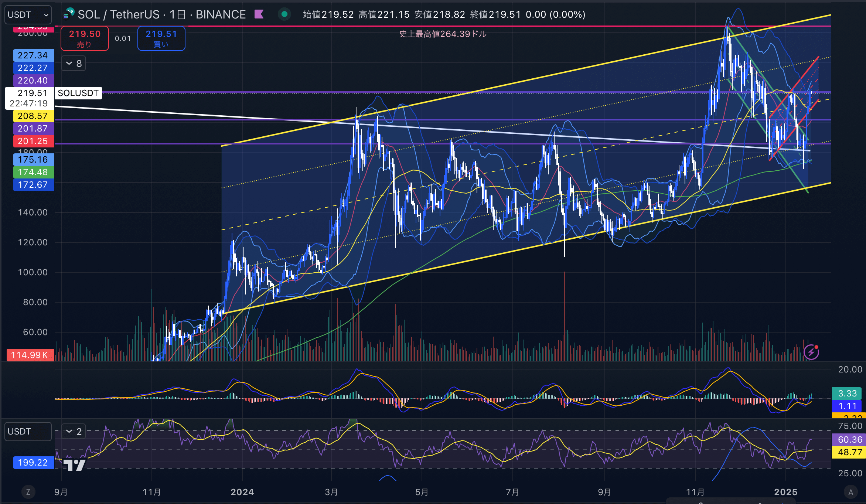Click the 219.51 買い buy button

tap(161, 38)
